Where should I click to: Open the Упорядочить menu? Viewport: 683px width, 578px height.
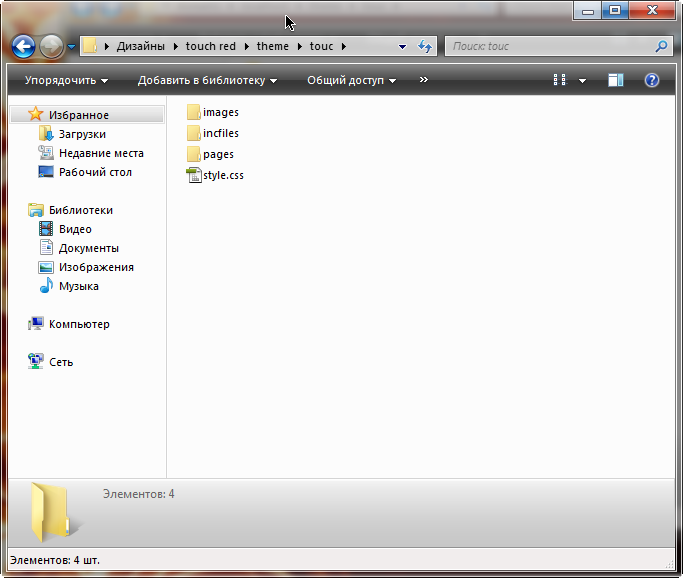tap(66, 80)
